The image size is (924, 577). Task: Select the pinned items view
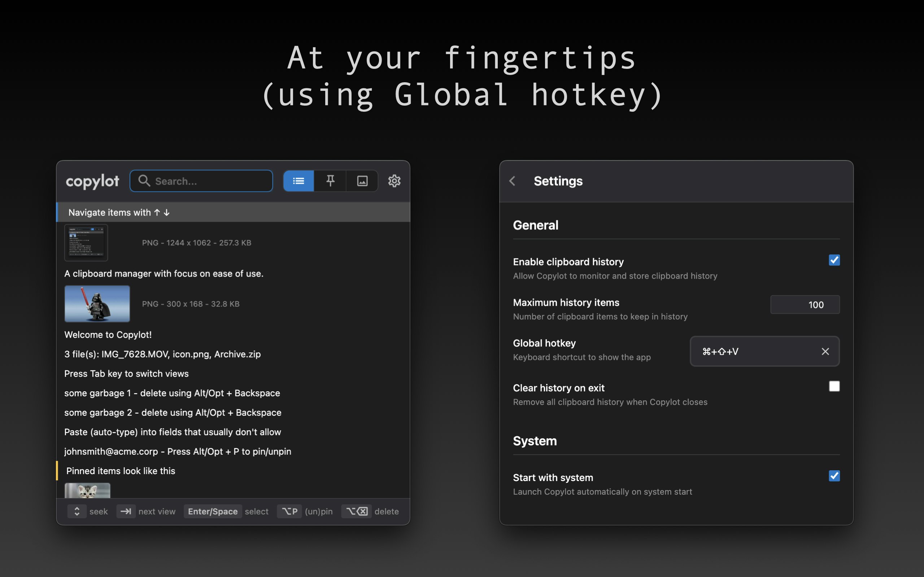pyautogui.click(x=330, y=181)
